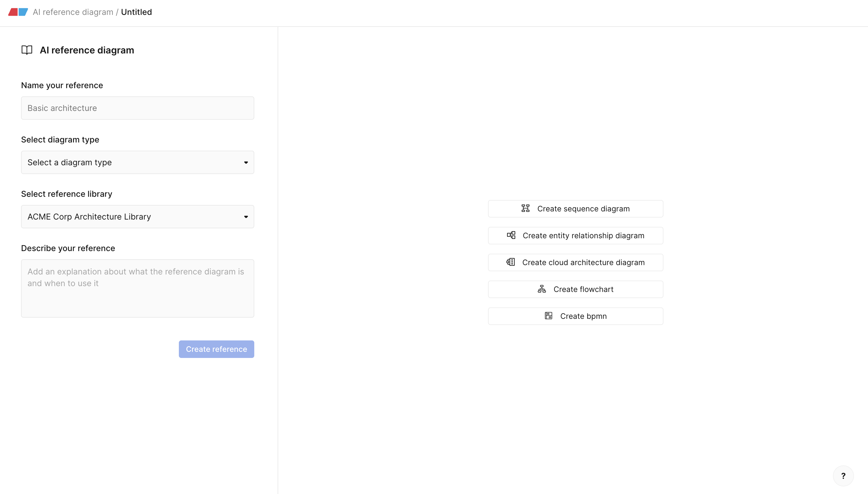Open the help question mark button

pyautogui.click(x=843, y=476)
